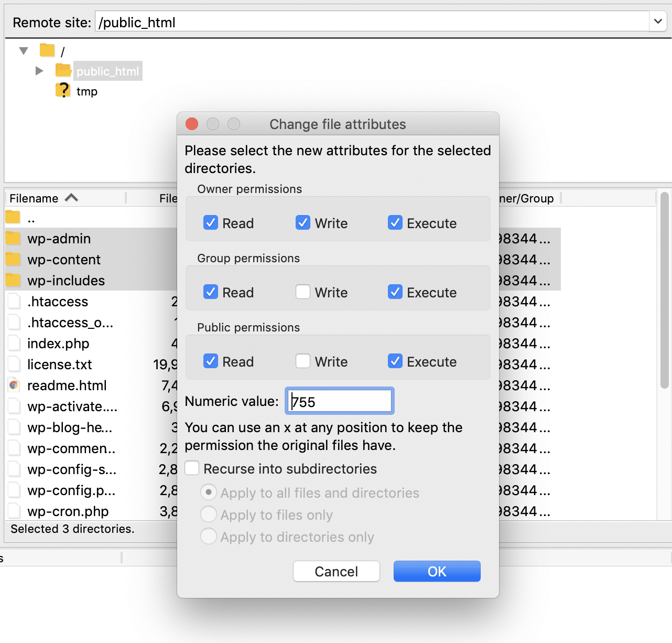The width and height of the screenshot is (672, 643).
Task: Enable Group Write permission
Action: point(303,292)
